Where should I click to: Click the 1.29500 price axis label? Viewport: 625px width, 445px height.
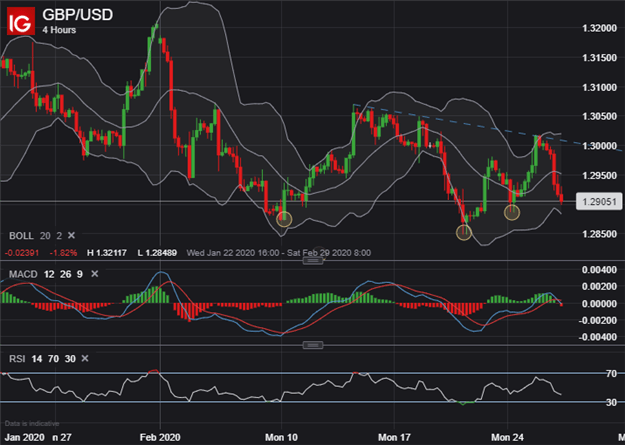click(599, 175)
